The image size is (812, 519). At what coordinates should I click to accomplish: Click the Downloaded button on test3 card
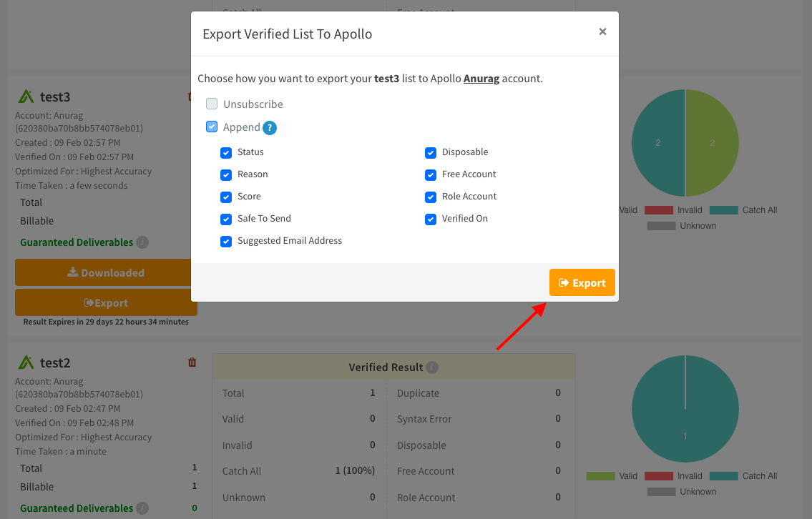point(106,272)
